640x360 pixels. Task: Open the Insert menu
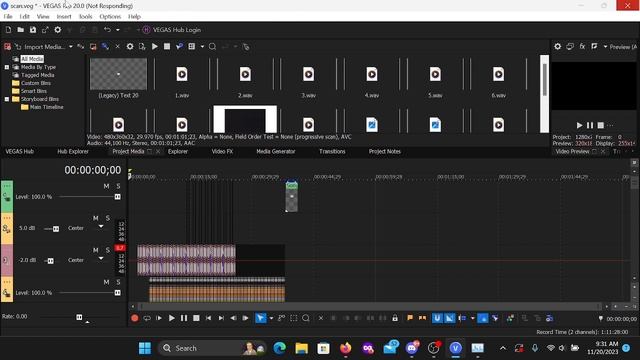coord(64,17)
